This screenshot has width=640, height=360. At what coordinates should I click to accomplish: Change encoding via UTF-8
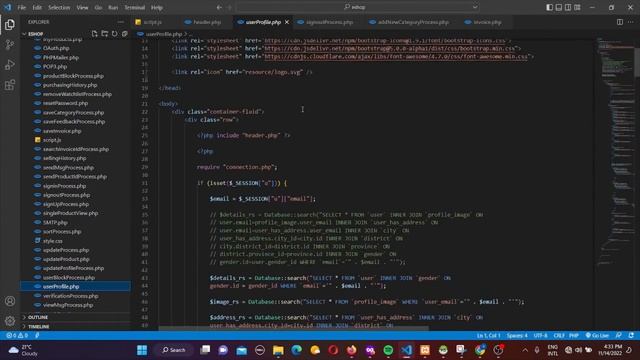click(540, 336)
